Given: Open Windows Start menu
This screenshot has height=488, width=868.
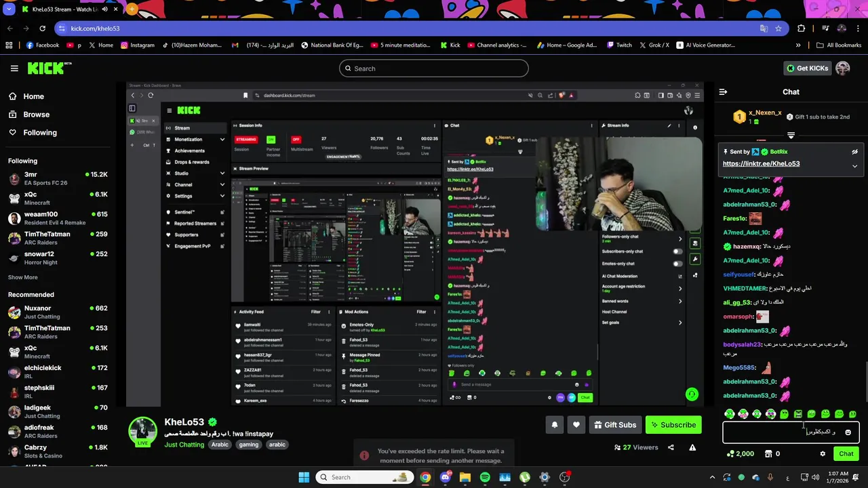Looking at the screenshot, I should [x=304, y=477].
